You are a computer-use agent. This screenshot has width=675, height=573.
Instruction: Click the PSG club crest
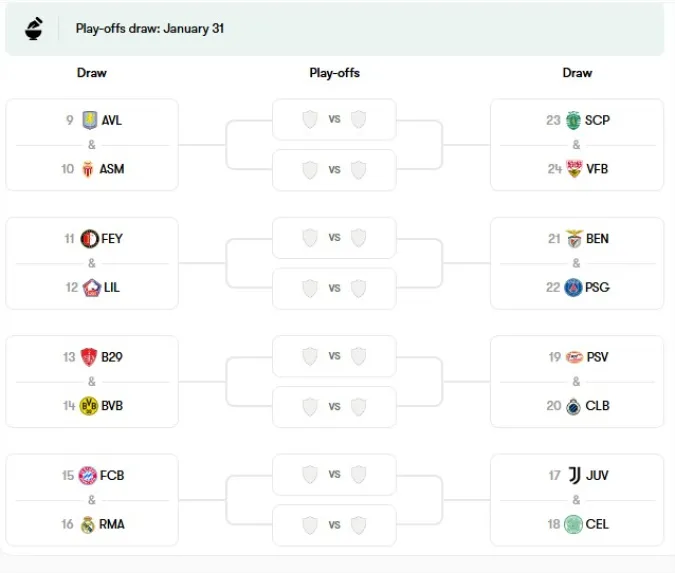click(x=574, y=287)
